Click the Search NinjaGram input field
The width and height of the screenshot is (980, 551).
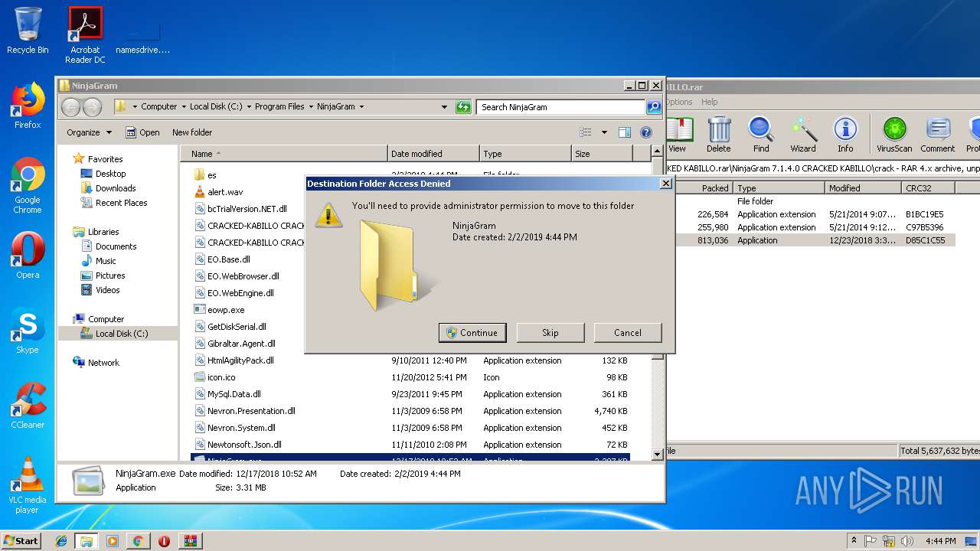point(560,107)
